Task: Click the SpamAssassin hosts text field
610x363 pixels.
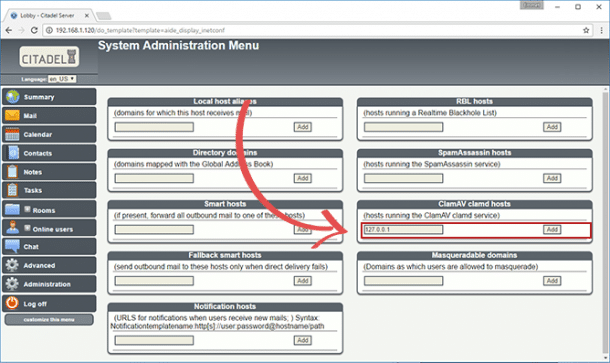Action: pyautogui.click(x=403, y=178)
